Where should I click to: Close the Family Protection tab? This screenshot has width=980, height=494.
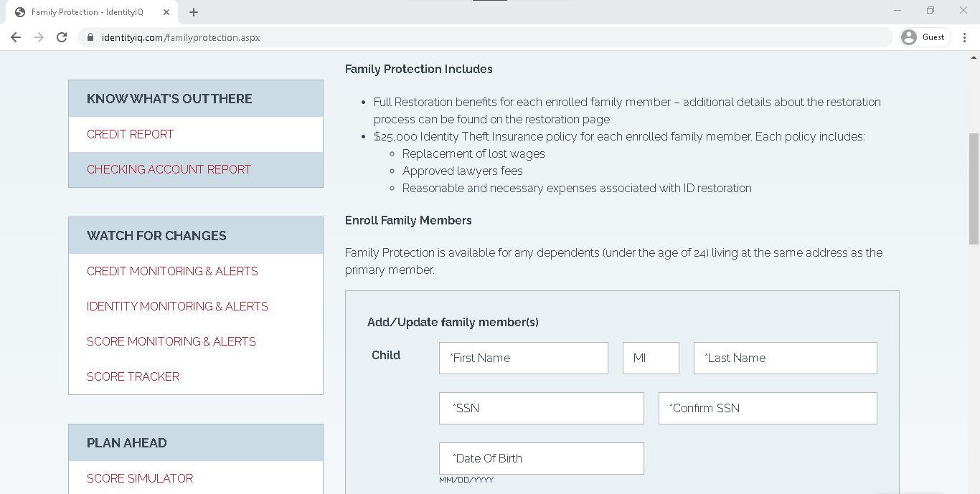pos(166,11)
